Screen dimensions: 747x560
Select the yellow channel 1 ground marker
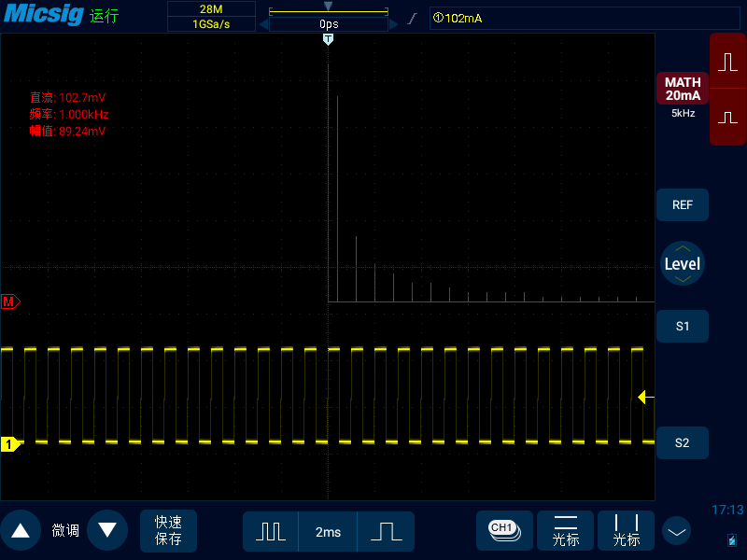(x=10, y=444)
